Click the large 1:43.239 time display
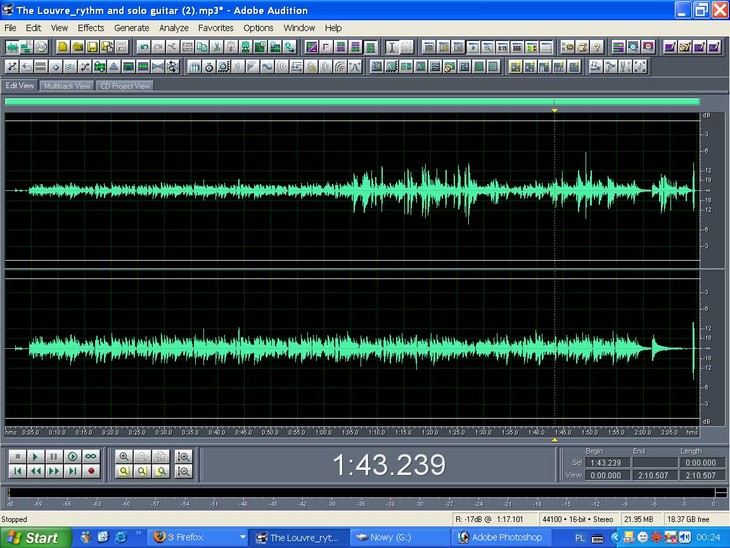This screenshot has height=548, width=730. click(389, 465)
